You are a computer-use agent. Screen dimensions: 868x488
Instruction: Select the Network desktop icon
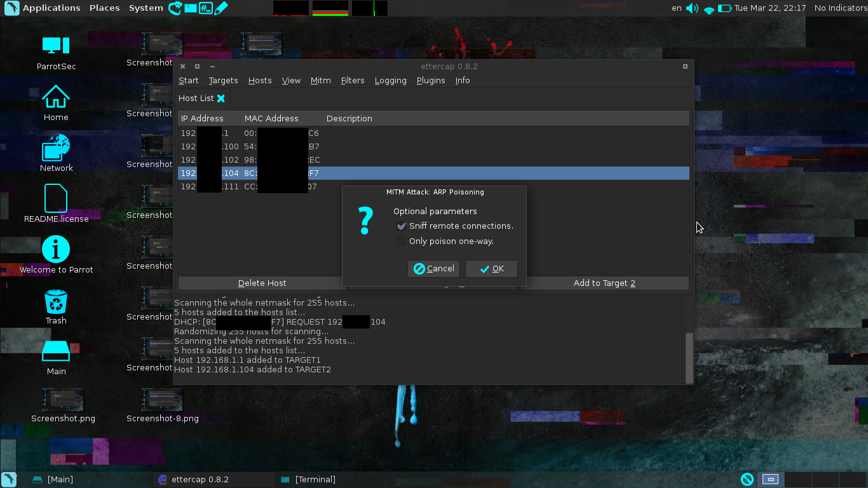click(x=56, y=153)
